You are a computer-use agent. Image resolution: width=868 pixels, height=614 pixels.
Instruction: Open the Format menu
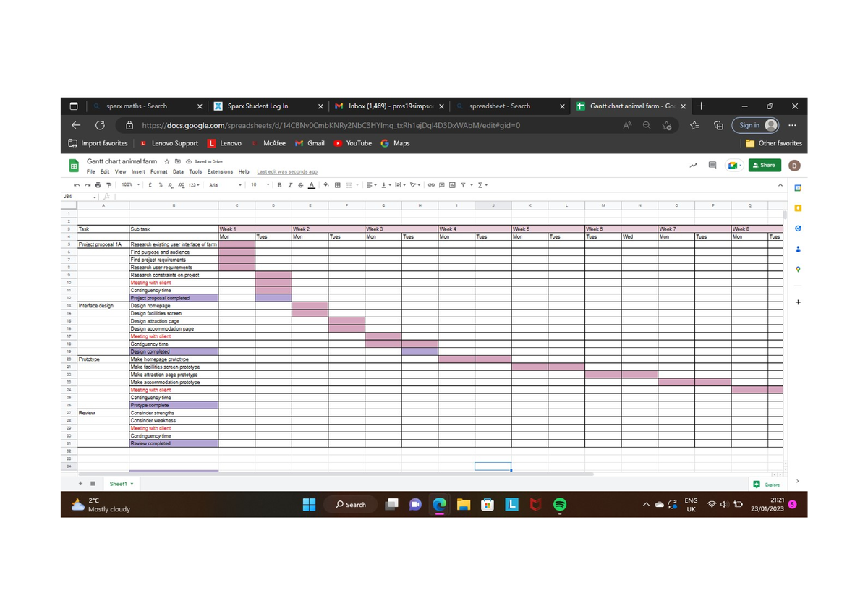coord(158,171)
